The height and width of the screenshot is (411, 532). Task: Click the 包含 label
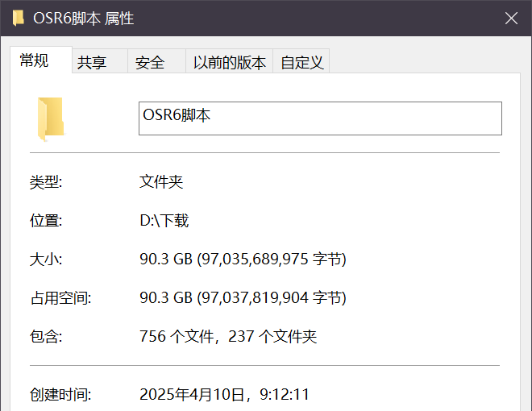coord(46,337)
